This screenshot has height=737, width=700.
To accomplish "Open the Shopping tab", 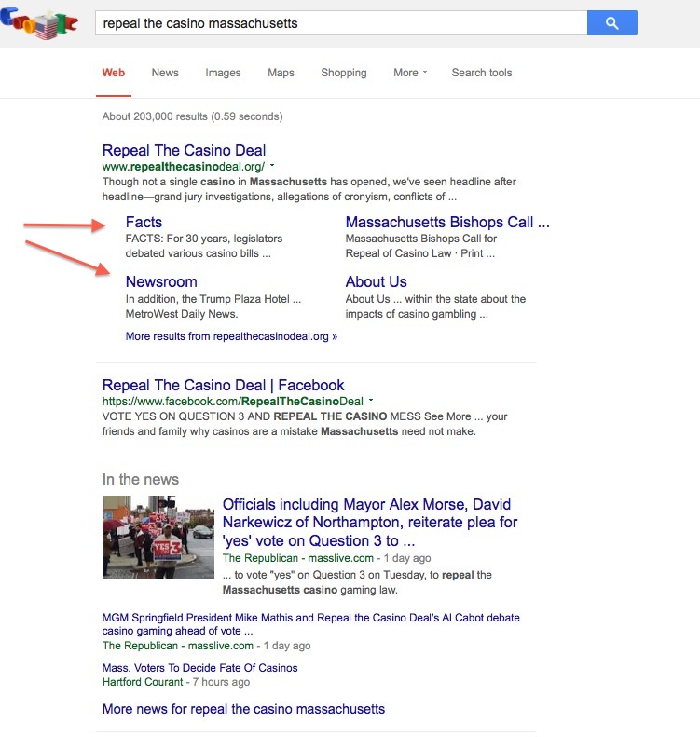I will pos(344,73).
